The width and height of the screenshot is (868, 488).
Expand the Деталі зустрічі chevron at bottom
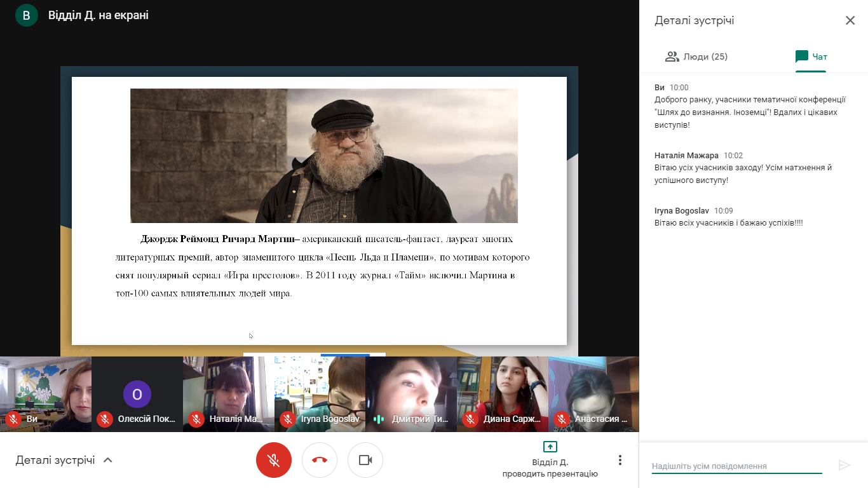pyautogui.click(x=108, y=460)
